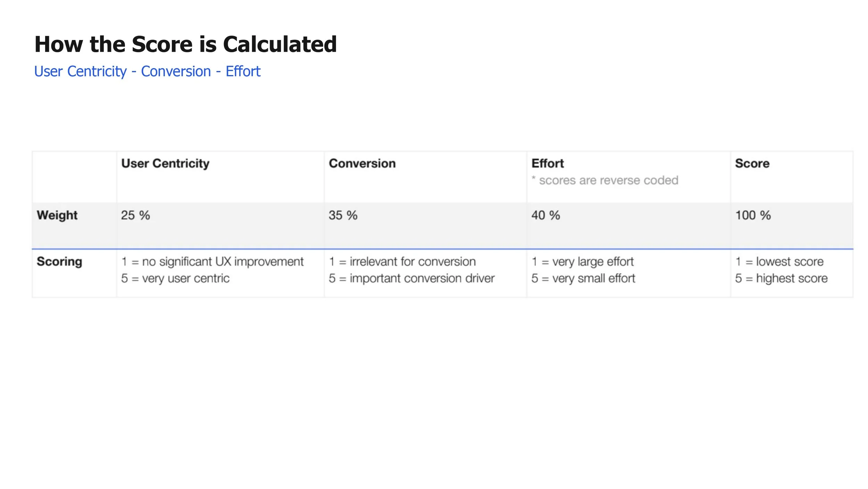868x489 pixels.
Task: Click '5 = very small effort' text
Action: click(x=583, y=278)
